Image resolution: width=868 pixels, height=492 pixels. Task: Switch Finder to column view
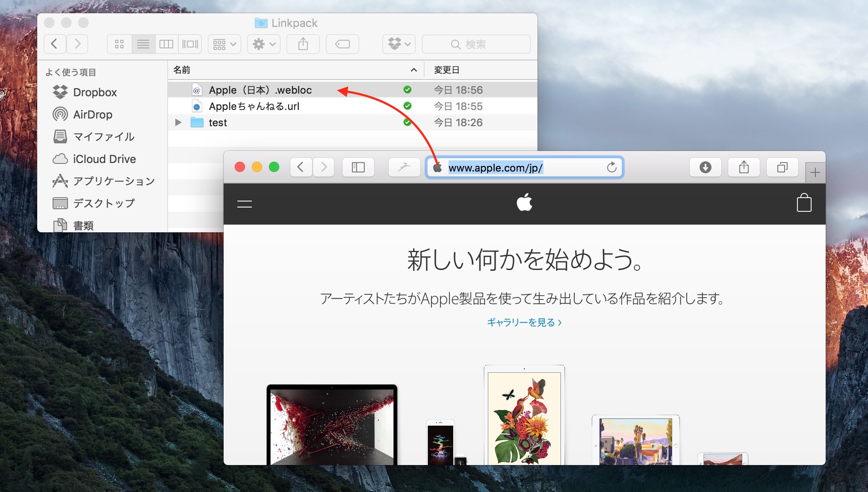pos(166,44)
